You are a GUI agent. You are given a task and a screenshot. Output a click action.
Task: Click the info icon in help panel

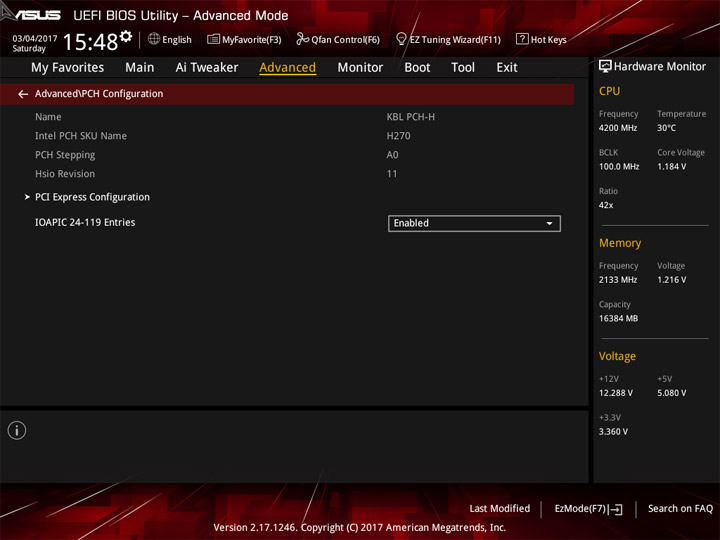pos(17,430)
